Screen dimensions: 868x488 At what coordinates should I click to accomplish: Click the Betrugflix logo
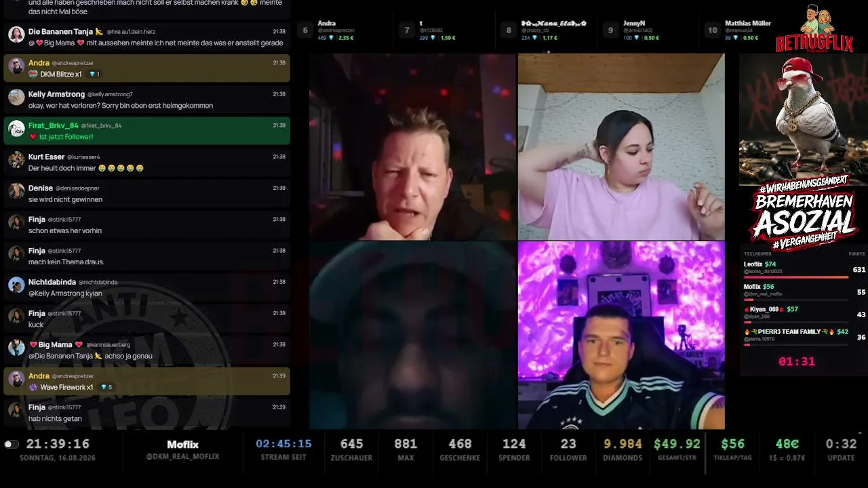(814, 29)
